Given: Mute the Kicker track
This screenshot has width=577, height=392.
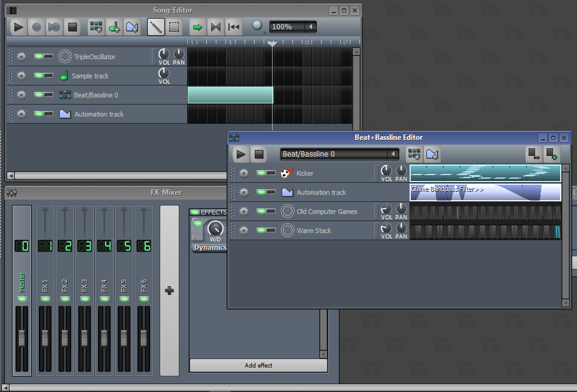Looking at the screenshot, I should pyautogui.click(x=261, y=173).
